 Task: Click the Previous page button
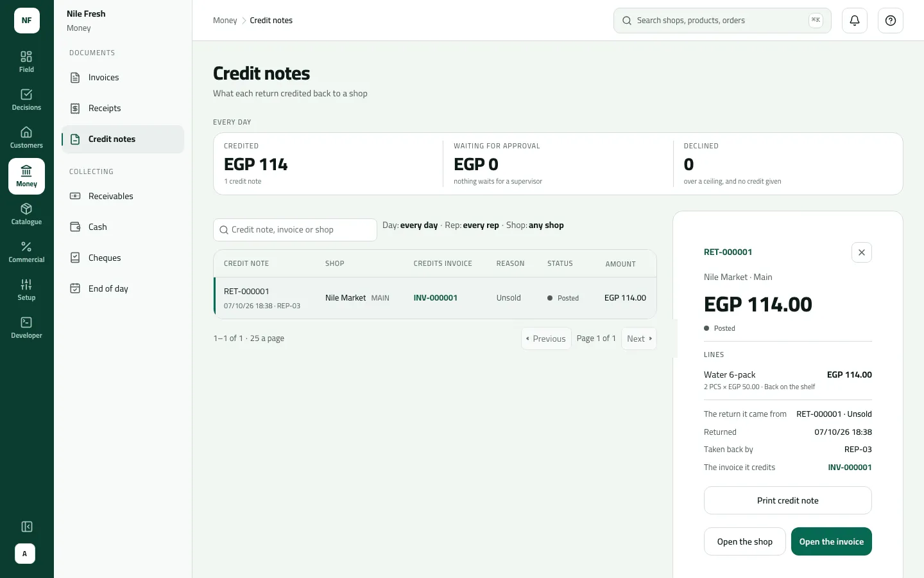point(546,338)
